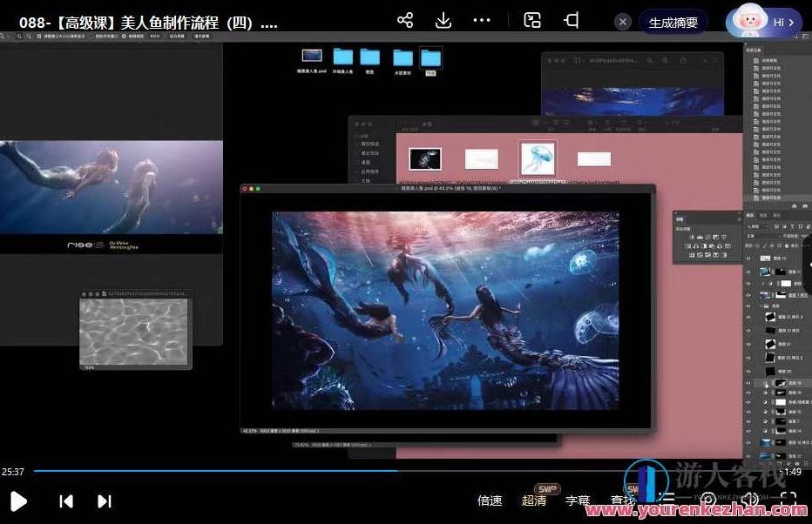Click the volume speaker icon in the player bar
The width and height of the screenshot is (812, 524).
(x=749, y=500)
